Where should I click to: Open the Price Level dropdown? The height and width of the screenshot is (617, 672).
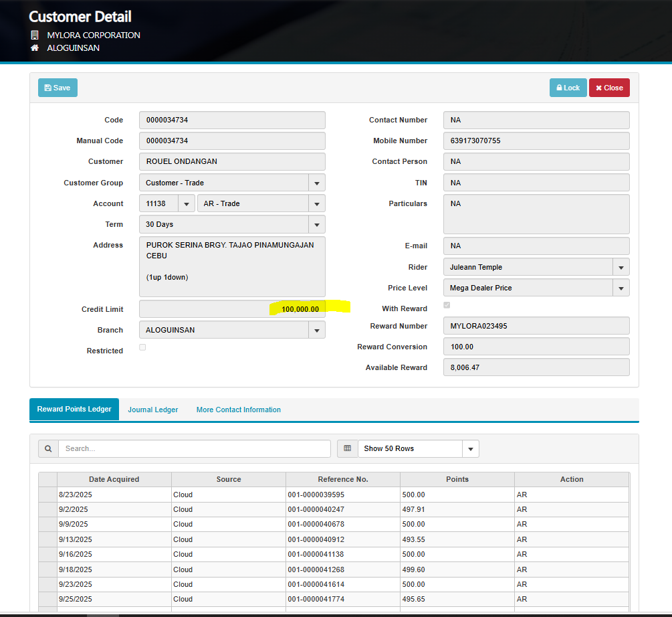621,288
